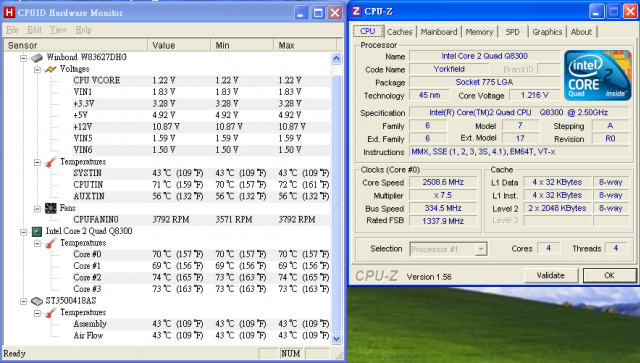Image resolution: width=640 pixels, height=363 pixels.
Task: Open the Edit menu in Hardware Monitor
Action: coord(34,30)
